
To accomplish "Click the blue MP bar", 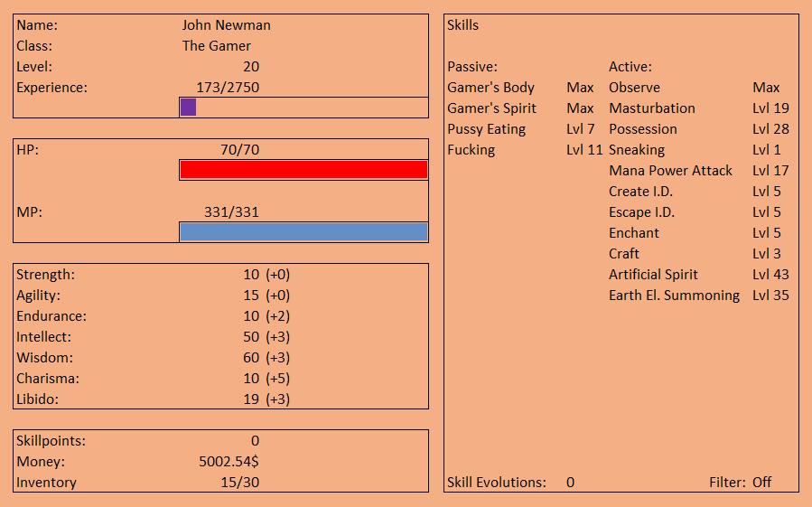I will click(x=303, y=231).
